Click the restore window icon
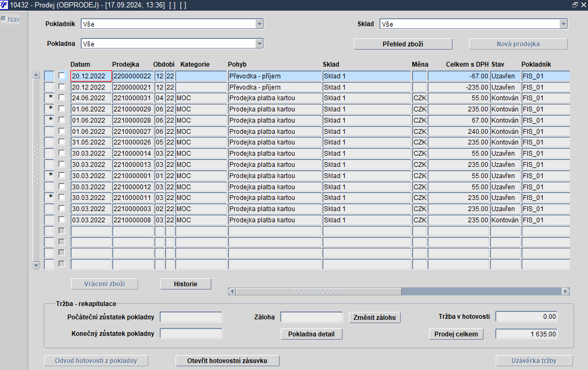Viewport: 588px width, 370px height. (x=575, y=5)
